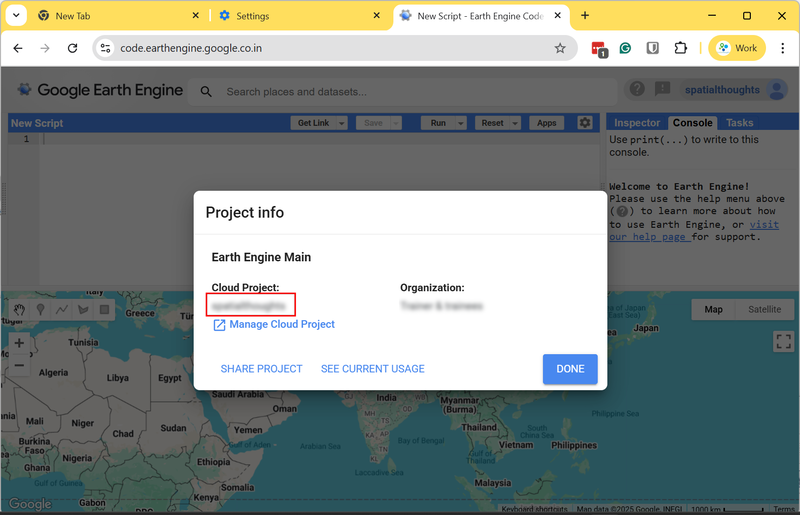Switch map to Satellite view
This screenshot has width=800, height=515.
764,309
